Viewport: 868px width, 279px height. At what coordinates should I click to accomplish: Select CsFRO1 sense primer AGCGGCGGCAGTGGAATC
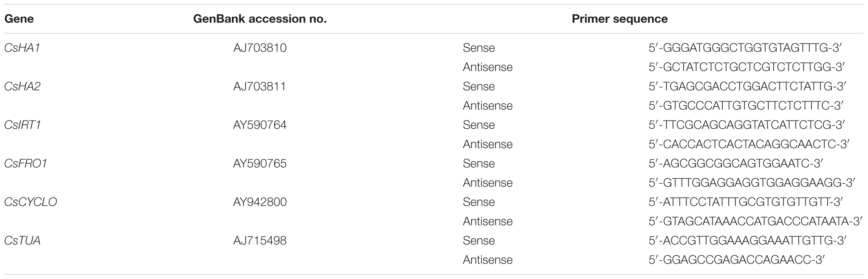pyautogui.click(x=735, y=163)
